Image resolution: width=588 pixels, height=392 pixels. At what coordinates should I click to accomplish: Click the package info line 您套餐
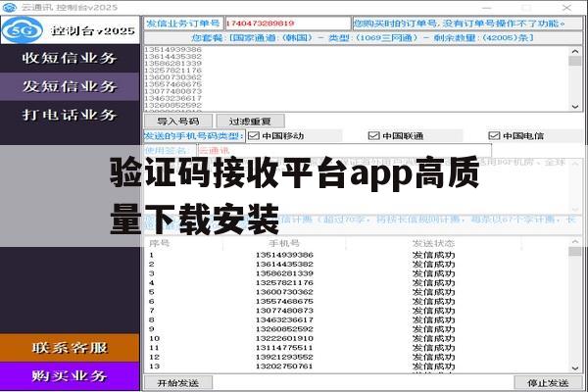[x=362, y=38]
